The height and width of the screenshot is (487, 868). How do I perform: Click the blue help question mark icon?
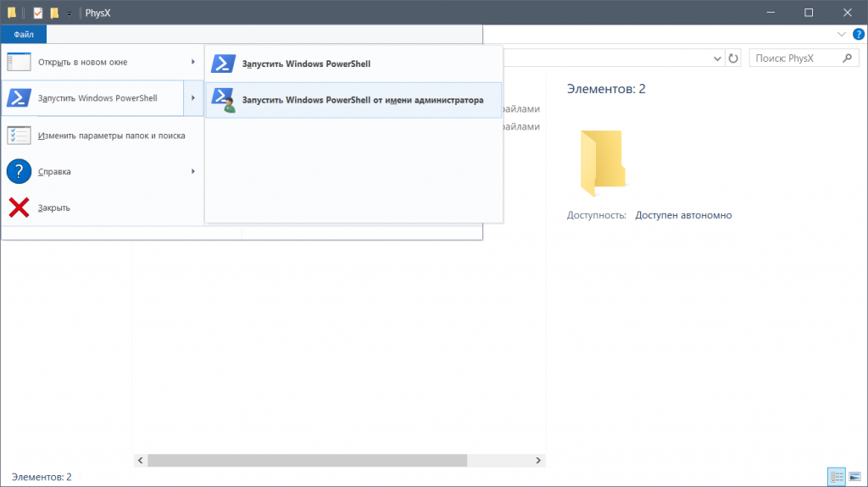859,35
